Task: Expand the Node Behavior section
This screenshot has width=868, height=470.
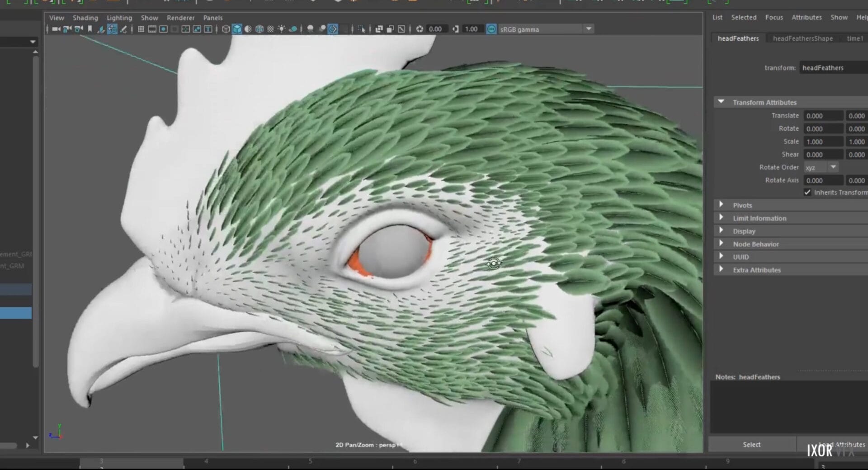Action: point(721,244)
